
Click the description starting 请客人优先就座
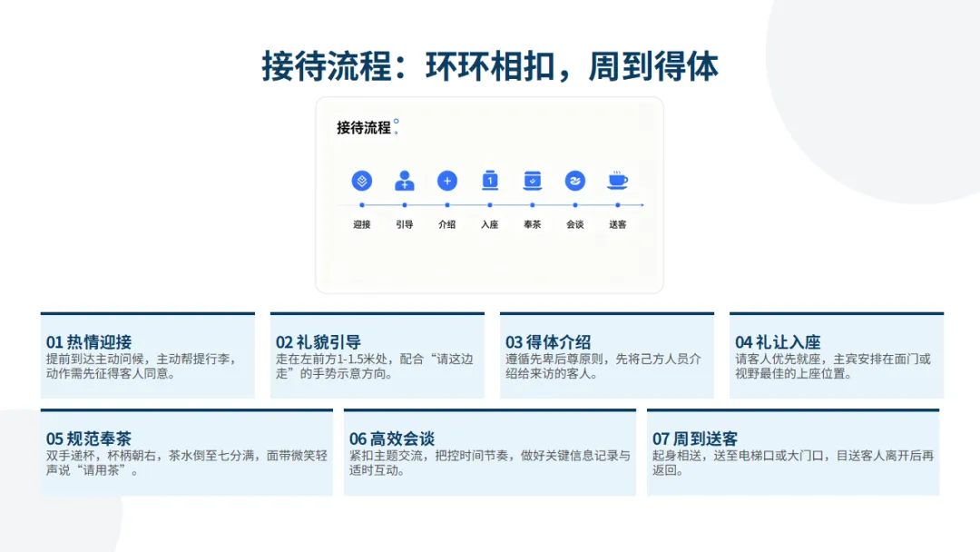coord(833,366)
